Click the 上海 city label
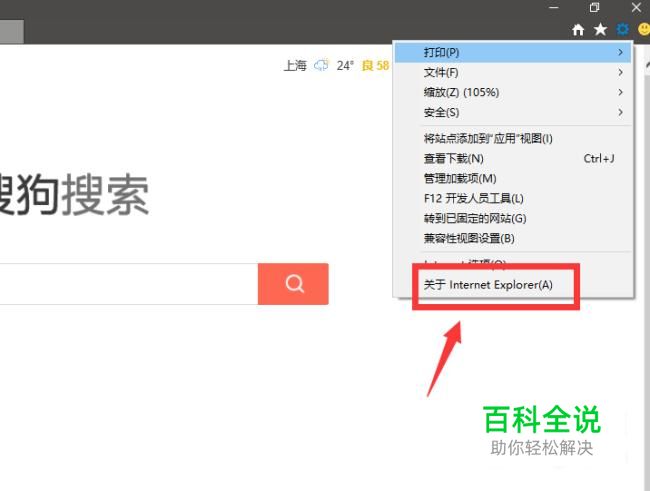This screenshot has height=491, width=650. point(295,66)
